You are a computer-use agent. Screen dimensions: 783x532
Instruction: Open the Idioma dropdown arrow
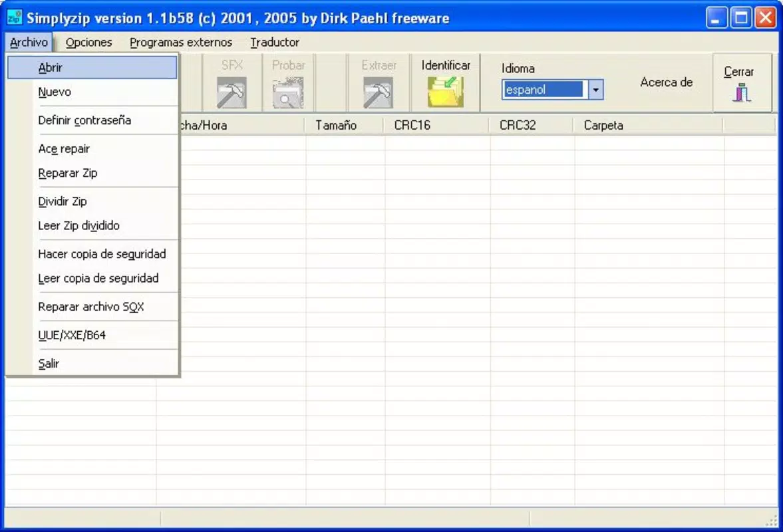pos(596,90)
